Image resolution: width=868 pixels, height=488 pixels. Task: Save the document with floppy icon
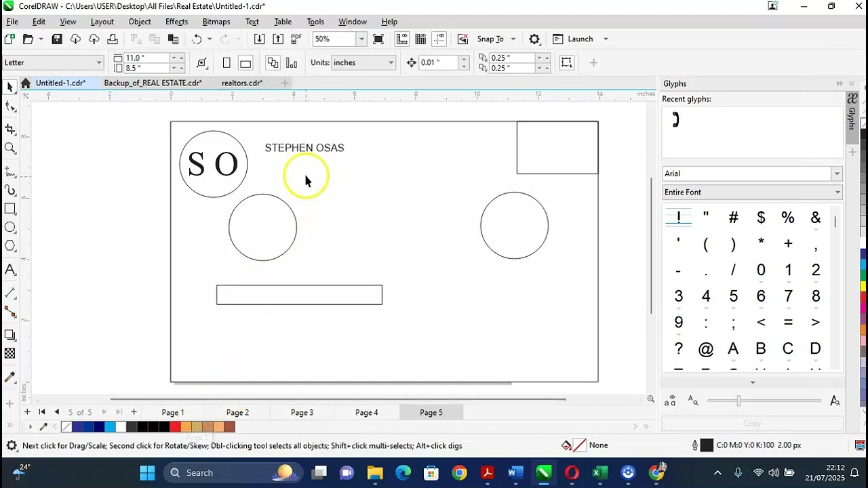(x=57, y=39)
